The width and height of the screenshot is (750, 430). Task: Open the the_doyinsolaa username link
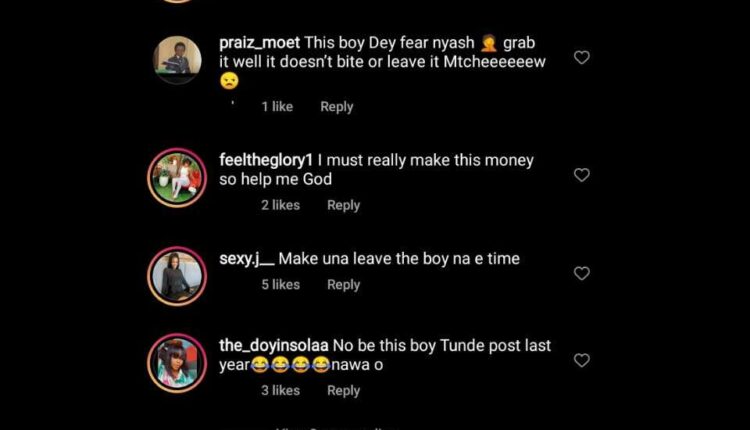[x=273, y=346]
